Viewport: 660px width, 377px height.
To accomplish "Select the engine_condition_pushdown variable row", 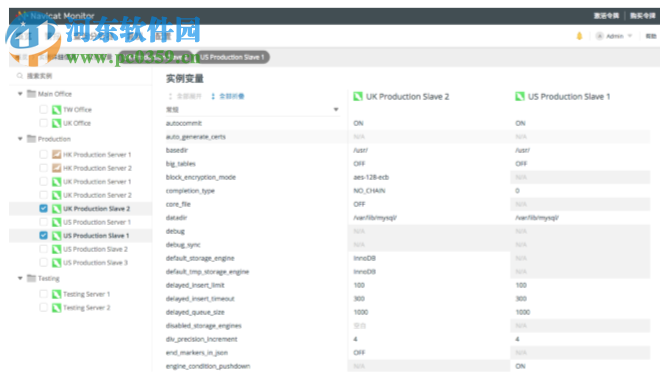I will coord(407,366).
